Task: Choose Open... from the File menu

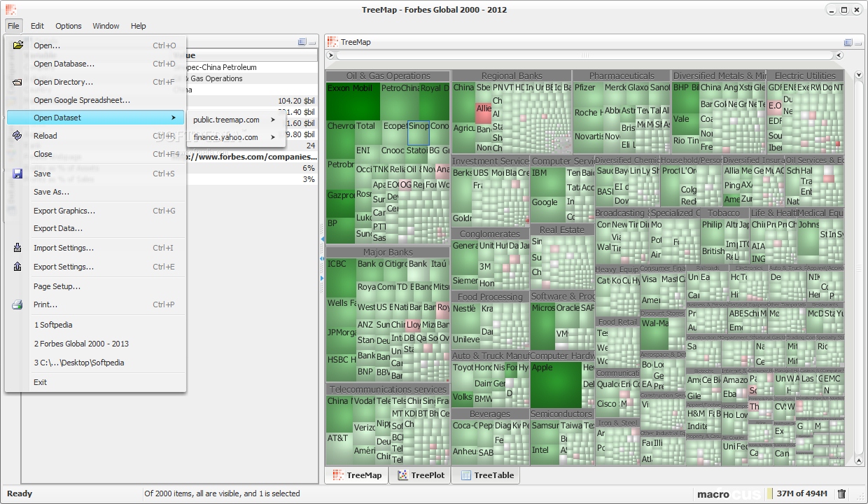Action: pyautogui.click(x=95, y=45)
